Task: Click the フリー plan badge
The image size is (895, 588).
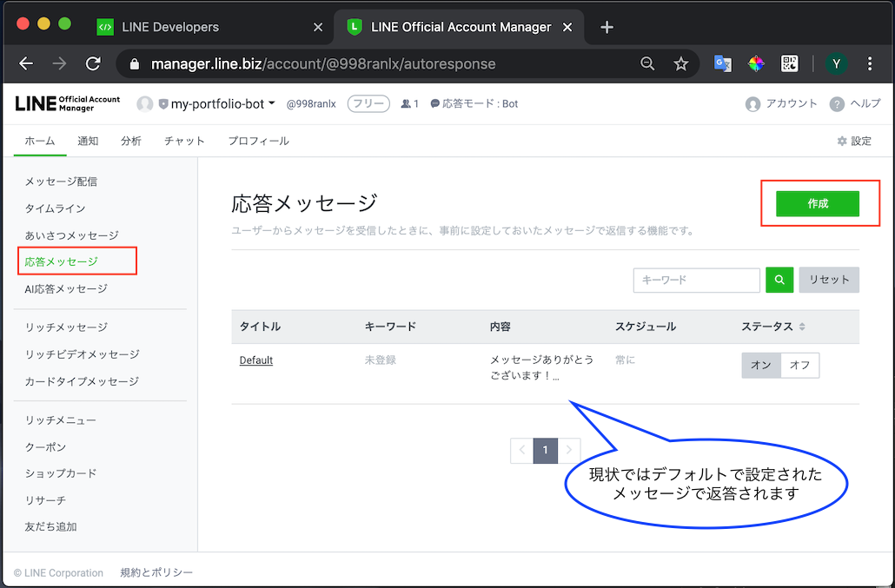Action: click(x=368, y=104)
